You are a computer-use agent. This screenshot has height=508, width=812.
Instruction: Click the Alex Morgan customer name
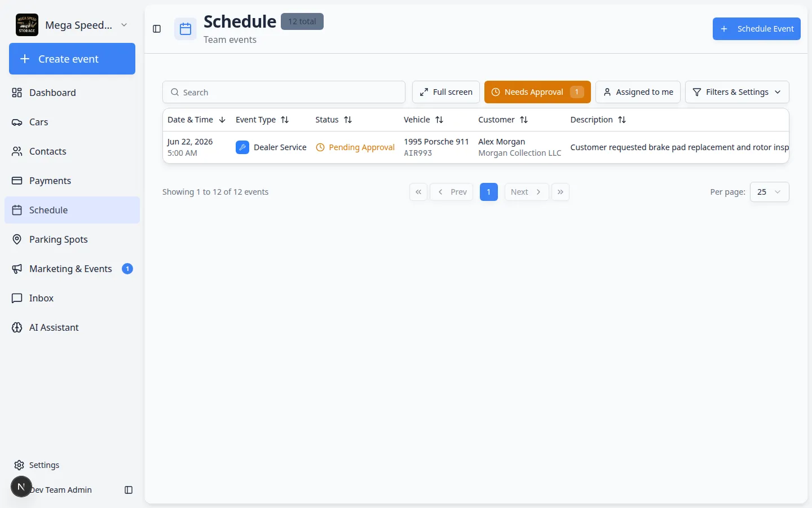[502, 142]
